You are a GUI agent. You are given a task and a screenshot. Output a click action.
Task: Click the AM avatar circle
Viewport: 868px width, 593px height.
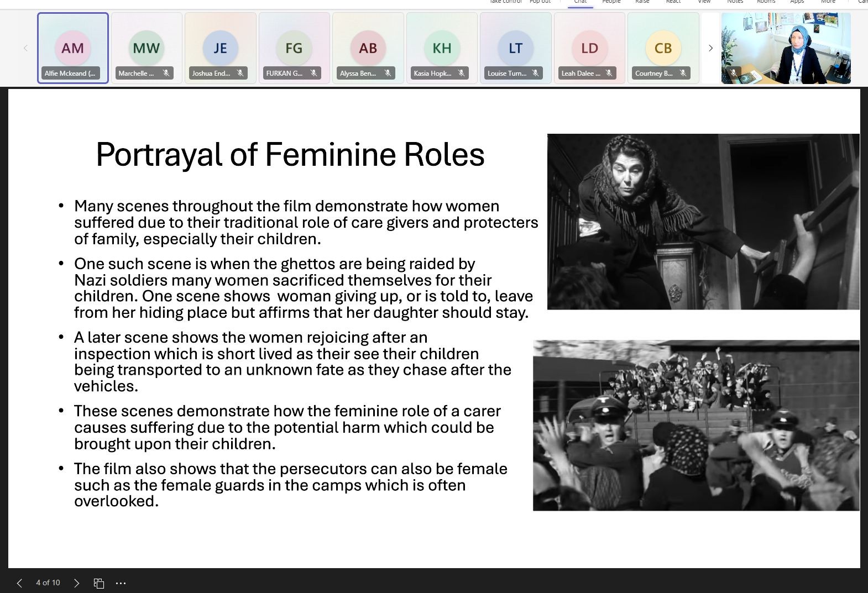(72, 48)
